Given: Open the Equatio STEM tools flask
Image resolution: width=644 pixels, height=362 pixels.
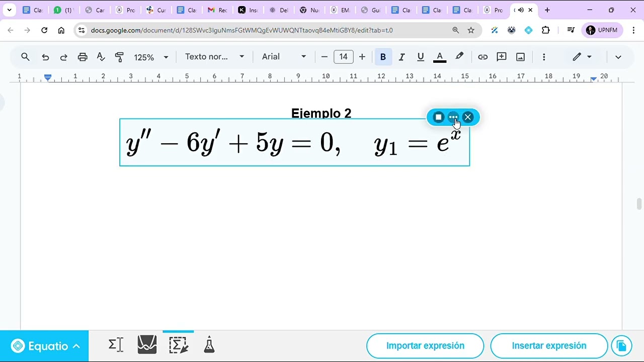Looking at the screenshot, I should point(209,345).
